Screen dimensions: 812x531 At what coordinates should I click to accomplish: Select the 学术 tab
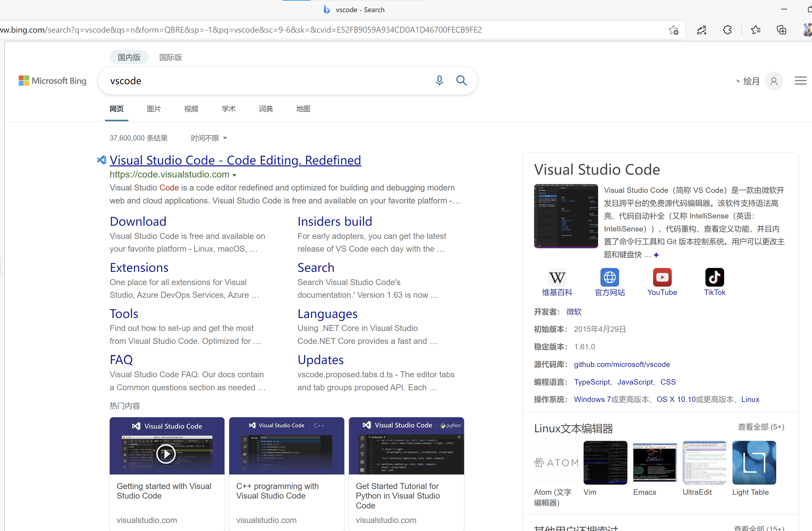[229, 109]
